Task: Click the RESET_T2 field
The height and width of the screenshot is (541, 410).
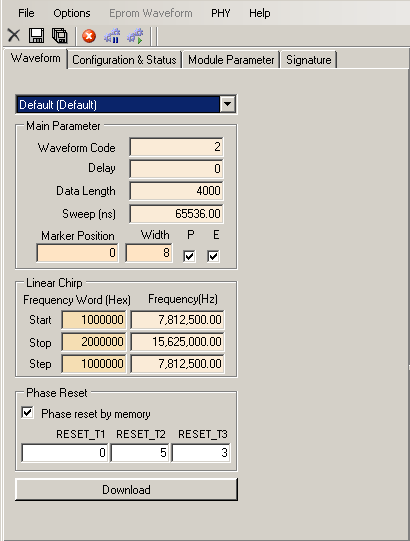Action: (x=140, y=453)
